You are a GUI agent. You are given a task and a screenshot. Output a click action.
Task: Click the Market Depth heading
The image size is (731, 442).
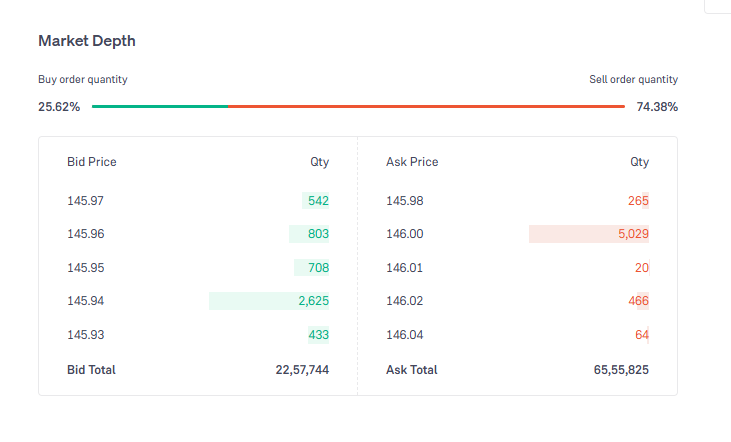point(87,41)
